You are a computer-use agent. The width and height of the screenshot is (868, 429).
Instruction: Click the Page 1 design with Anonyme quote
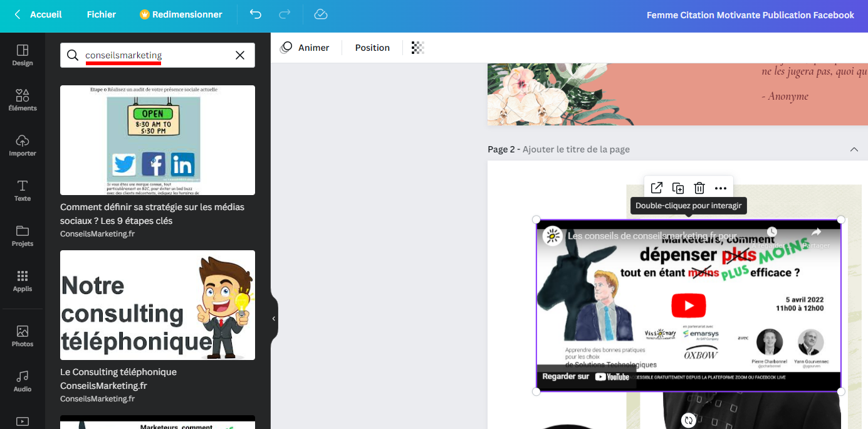(x=677, y=94)
